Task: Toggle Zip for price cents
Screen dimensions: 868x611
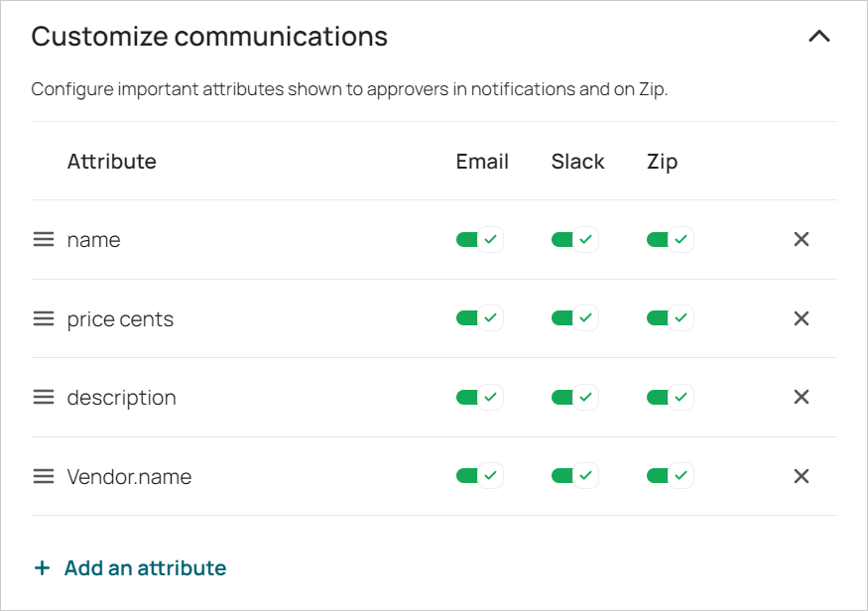Action: (x=671, y=318)
